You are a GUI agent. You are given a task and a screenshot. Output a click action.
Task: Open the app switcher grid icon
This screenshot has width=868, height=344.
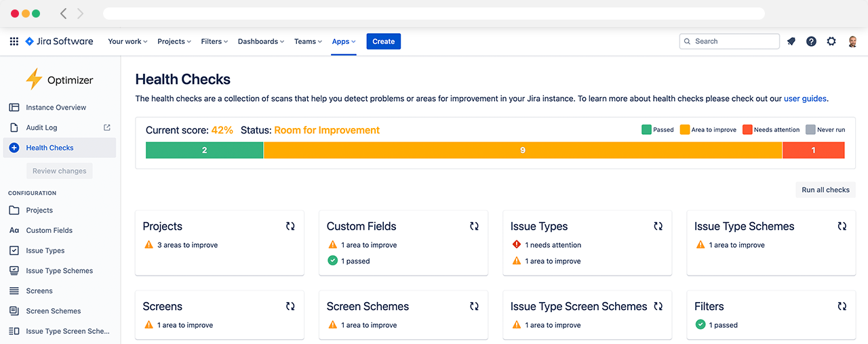click(x=14, y=41)
